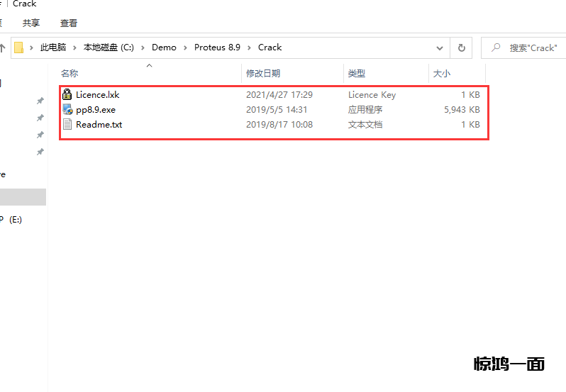The height and width of the screenshot is (392, 566).
Task: Jump to the Demo folder in breadcrumb
Action: (164, 47)
